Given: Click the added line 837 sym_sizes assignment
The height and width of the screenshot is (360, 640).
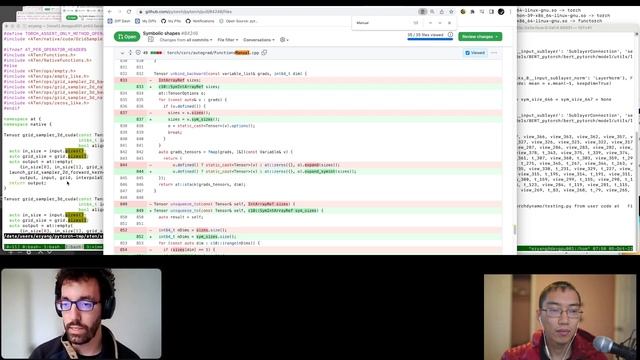Looking at the screenshot, I should pyautogui.click(x=308, y=119).
